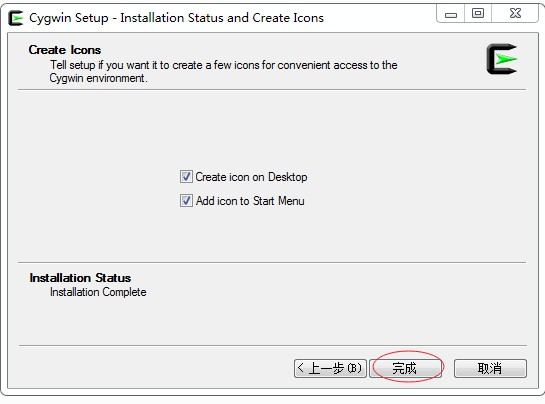
Task: Click the Cygwin icon in the title bar
Action: 16,18
